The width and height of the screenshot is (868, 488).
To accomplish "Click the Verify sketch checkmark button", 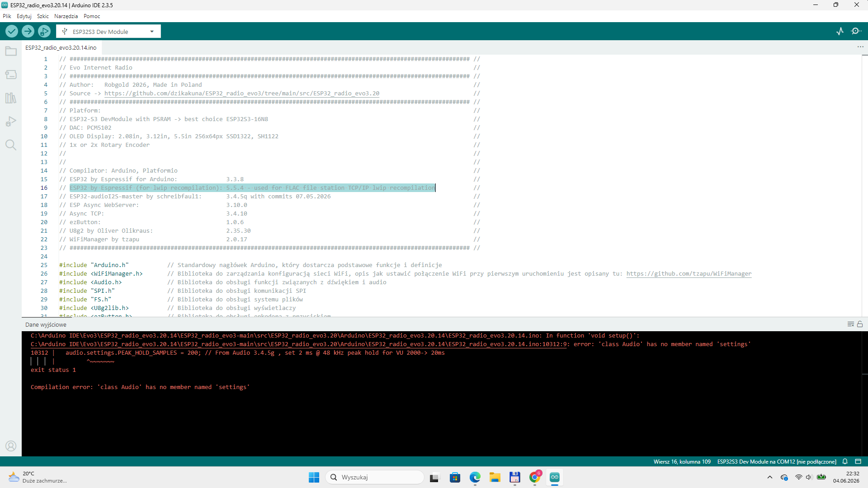I will pyautogui.click(x=12, y=31).
